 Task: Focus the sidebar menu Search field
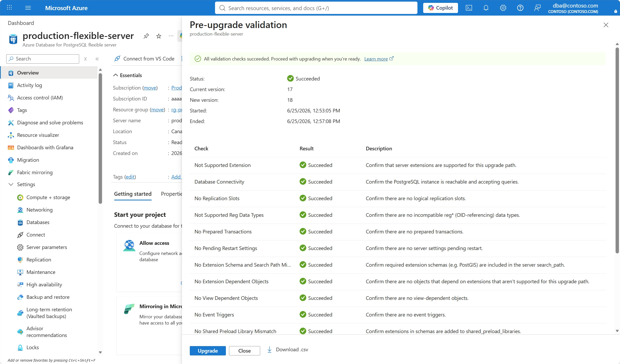tap(43, 59)
